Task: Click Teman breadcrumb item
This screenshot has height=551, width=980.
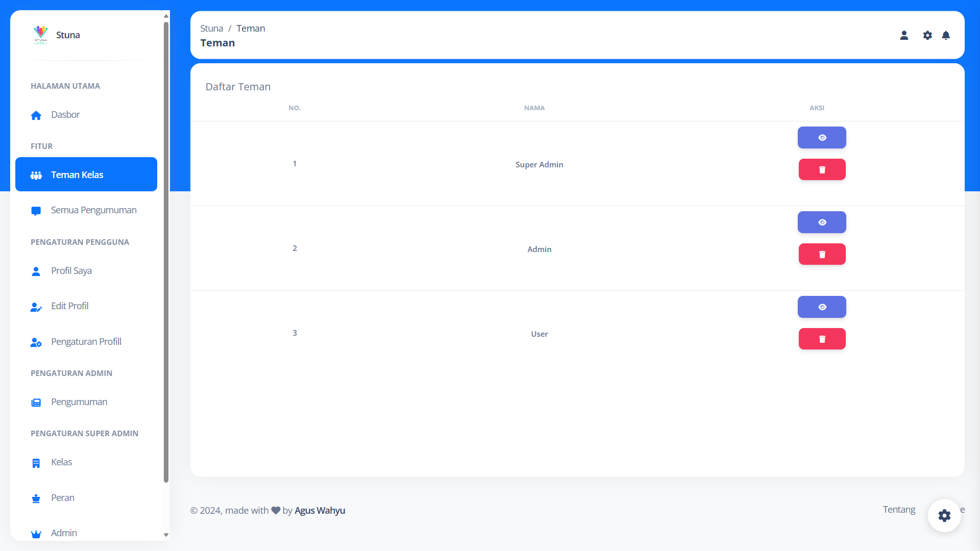Action: coord(251,29)
